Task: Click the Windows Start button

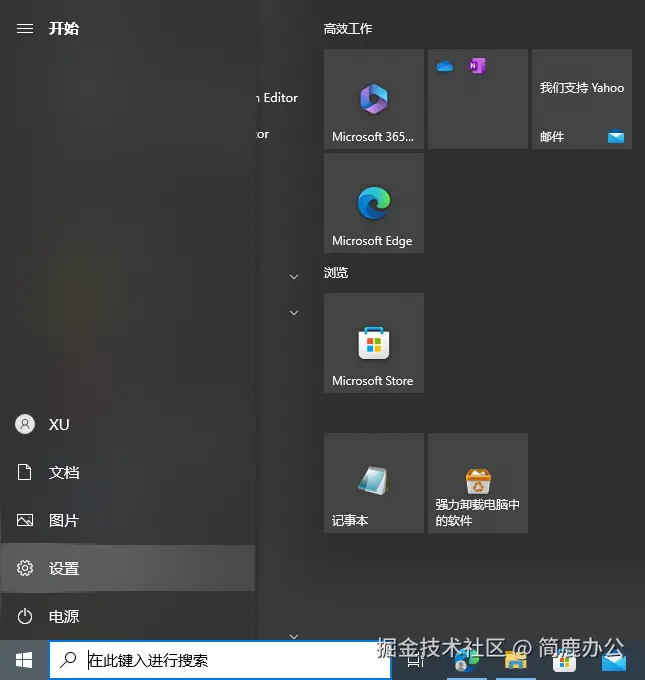Action: click(x=24, y=660)
